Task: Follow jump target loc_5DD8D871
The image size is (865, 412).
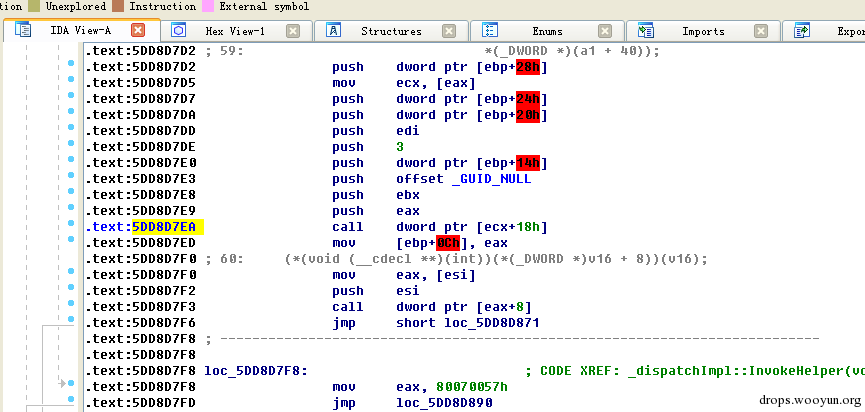Action: pos(492,323)
